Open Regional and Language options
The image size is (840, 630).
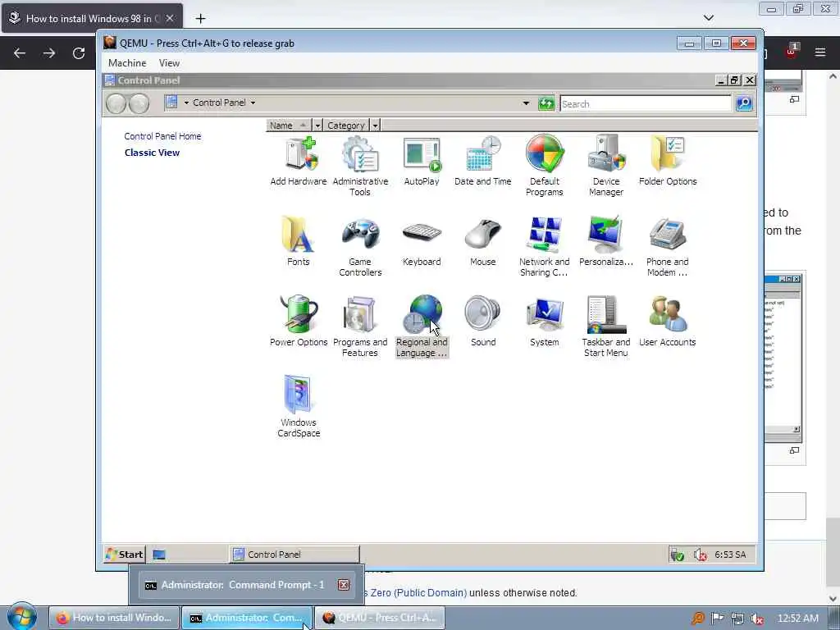[x=422, y=326]
